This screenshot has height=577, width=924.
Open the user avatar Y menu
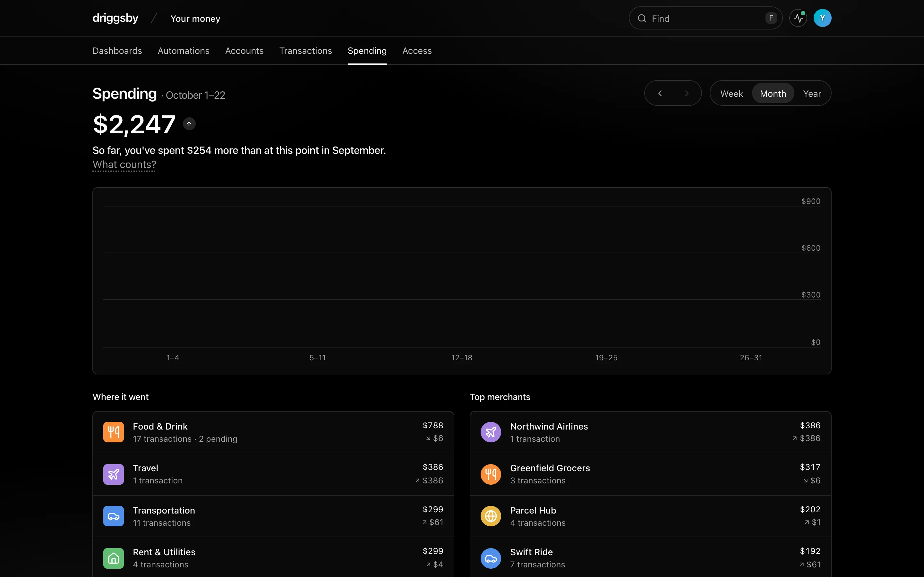(x=822, y=18)
